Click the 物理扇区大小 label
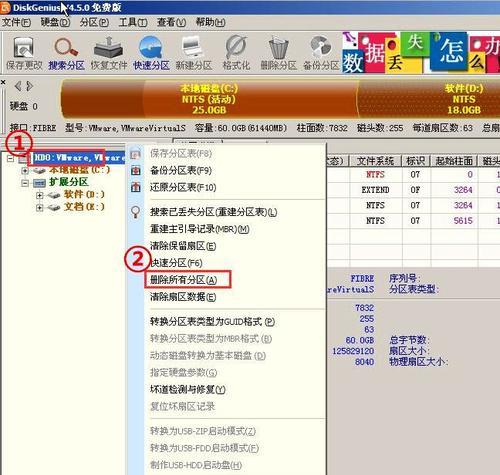The image size is (500, 475). point(418,362)
